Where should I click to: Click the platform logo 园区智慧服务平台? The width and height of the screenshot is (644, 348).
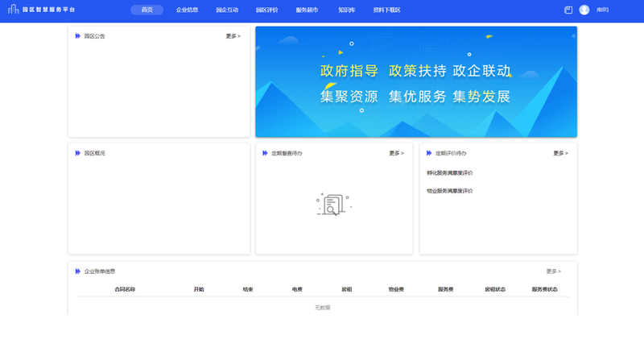coord(42,10)
